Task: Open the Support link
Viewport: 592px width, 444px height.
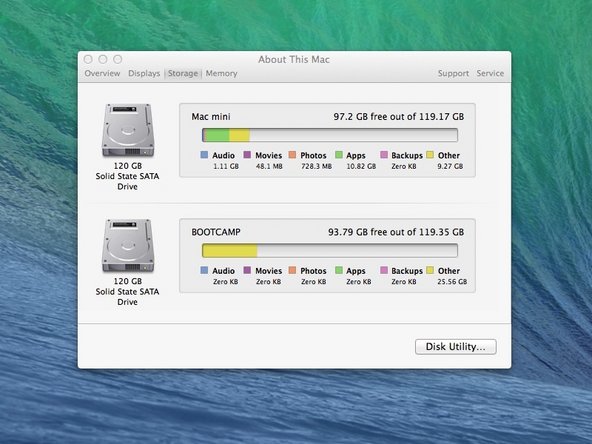Action: point(453,73)
